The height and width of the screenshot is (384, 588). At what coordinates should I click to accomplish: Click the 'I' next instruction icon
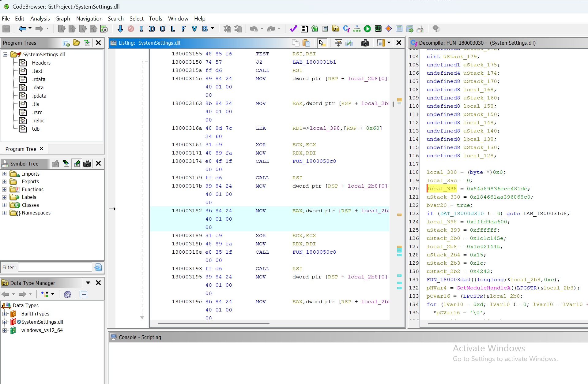click(x=141, y=29)
